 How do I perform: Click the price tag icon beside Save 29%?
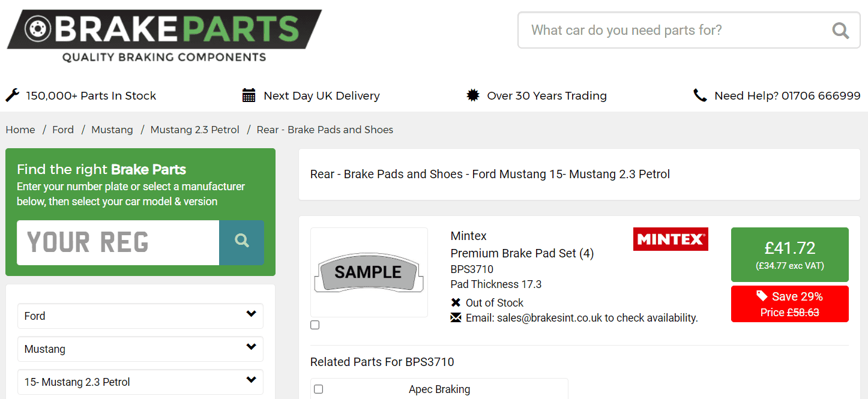pos(762,296)
